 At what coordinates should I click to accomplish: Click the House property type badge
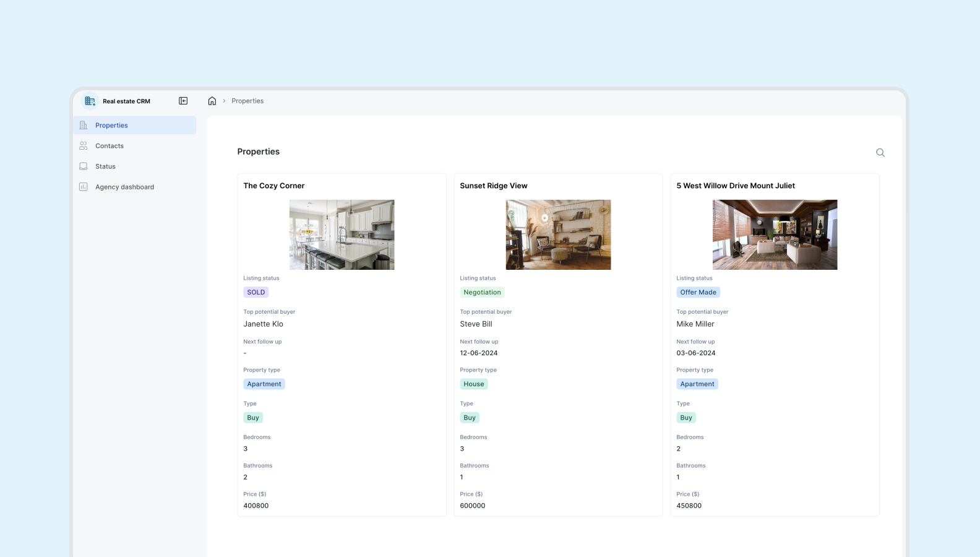click(474, 384)
